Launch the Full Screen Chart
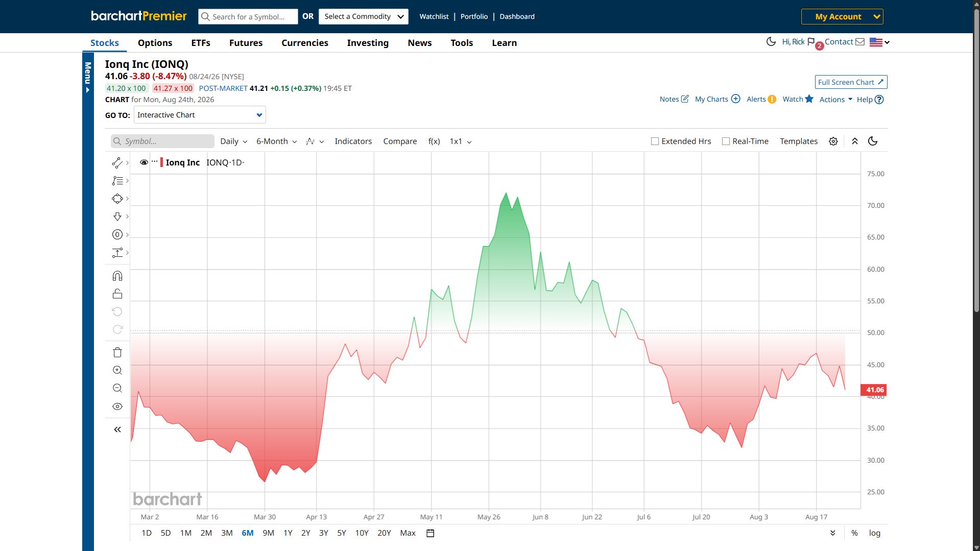Image resolution: width=980 pixels, height=551 pixels. (x=851, y=82)
